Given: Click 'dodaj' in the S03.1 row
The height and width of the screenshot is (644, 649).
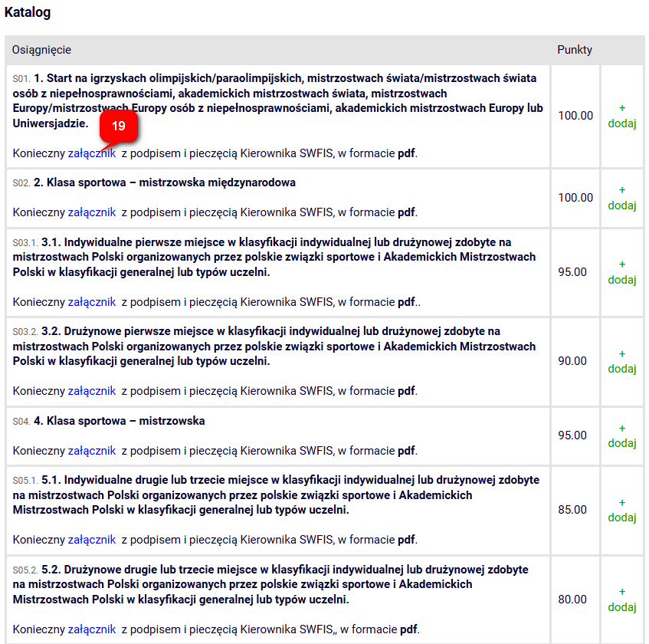Looking at the screenshot, I should (x=621, y=272).
